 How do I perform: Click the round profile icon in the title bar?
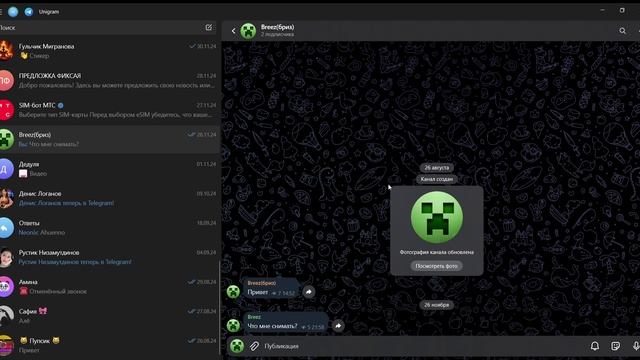(13, 12)
